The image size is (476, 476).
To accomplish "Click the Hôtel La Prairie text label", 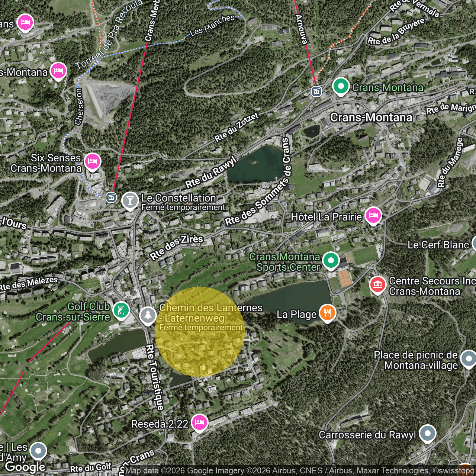I will pyautogui.click(x=326, y=217).
